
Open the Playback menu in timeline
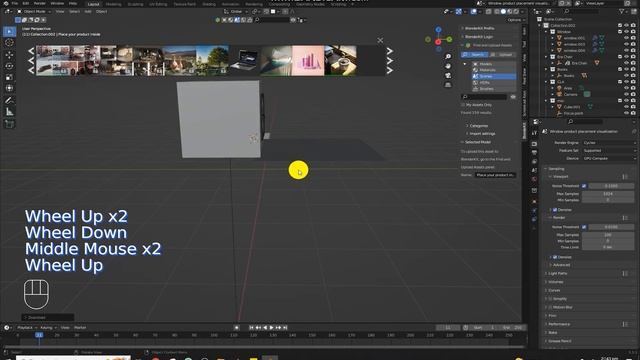point(25,328)
